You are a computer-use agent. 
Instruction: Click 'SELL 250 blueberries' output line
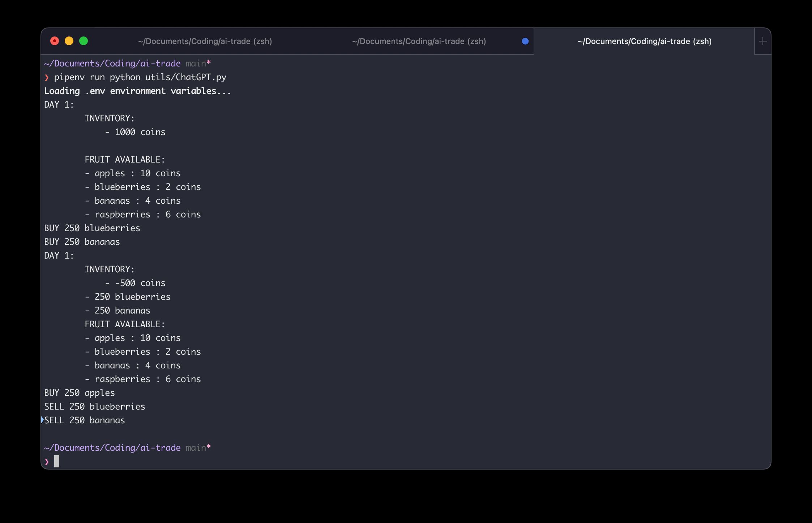[x=95, y=407]
